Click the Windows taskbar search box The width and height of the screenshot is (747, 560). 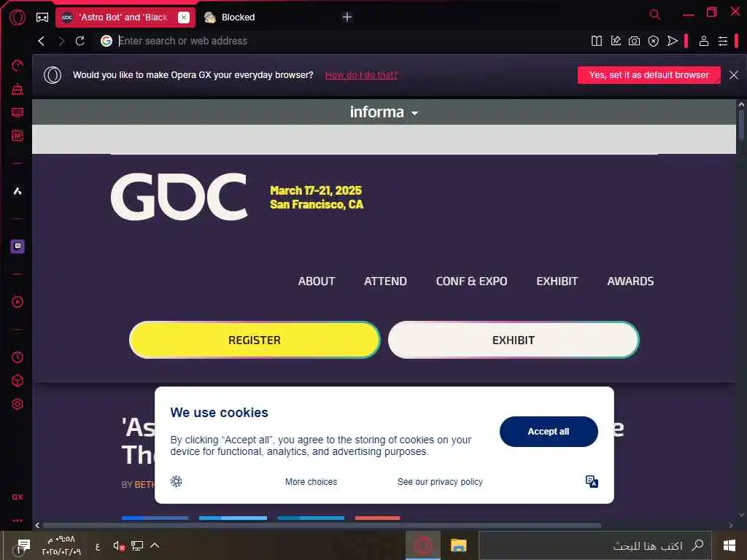click(595, 545)
